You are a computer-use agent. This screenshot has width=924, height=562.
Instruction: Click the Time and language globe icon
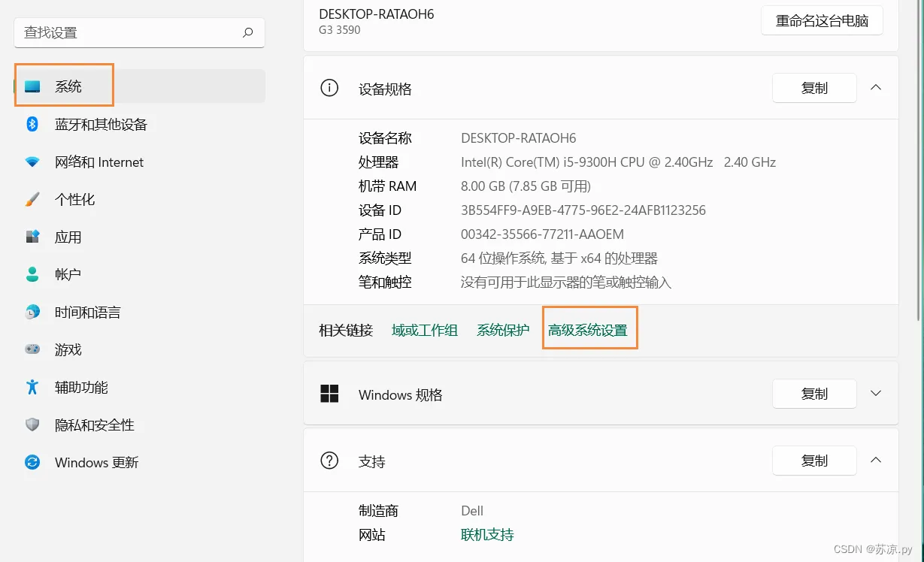(32, 312)
